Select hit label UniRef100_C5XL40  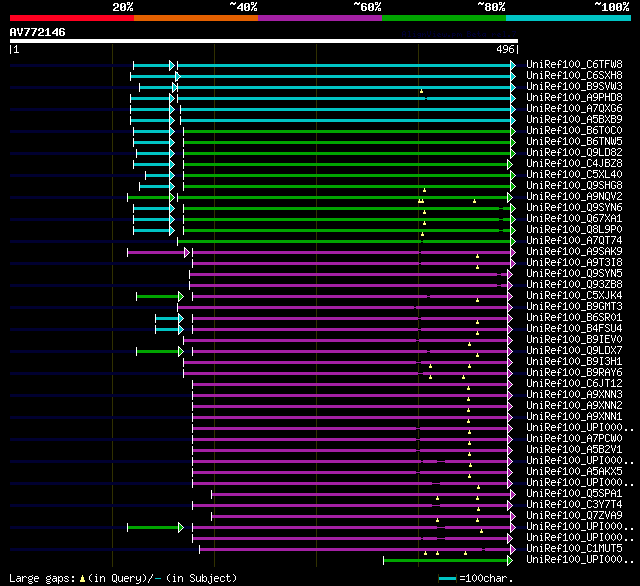point(574,175)
